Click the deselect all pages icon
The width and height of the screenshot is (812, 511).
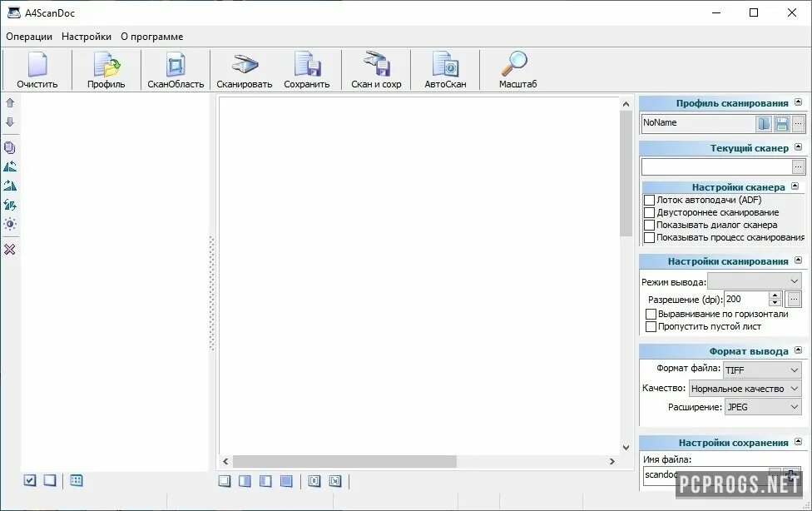point(50,480)
